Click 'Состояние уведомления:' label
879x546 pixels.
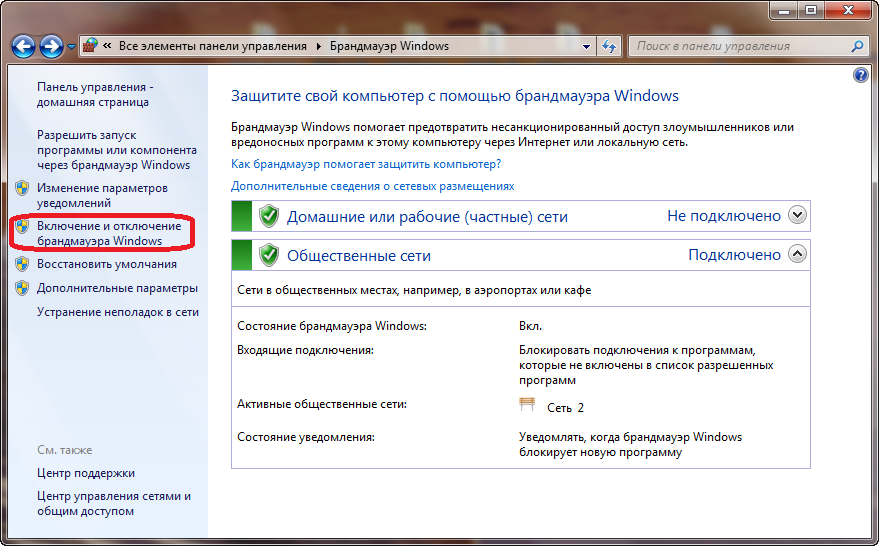point(306,437)
